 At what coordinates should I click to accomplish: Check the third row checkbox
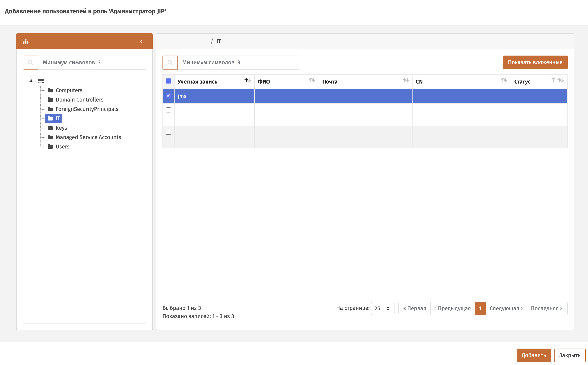point(168,132)
